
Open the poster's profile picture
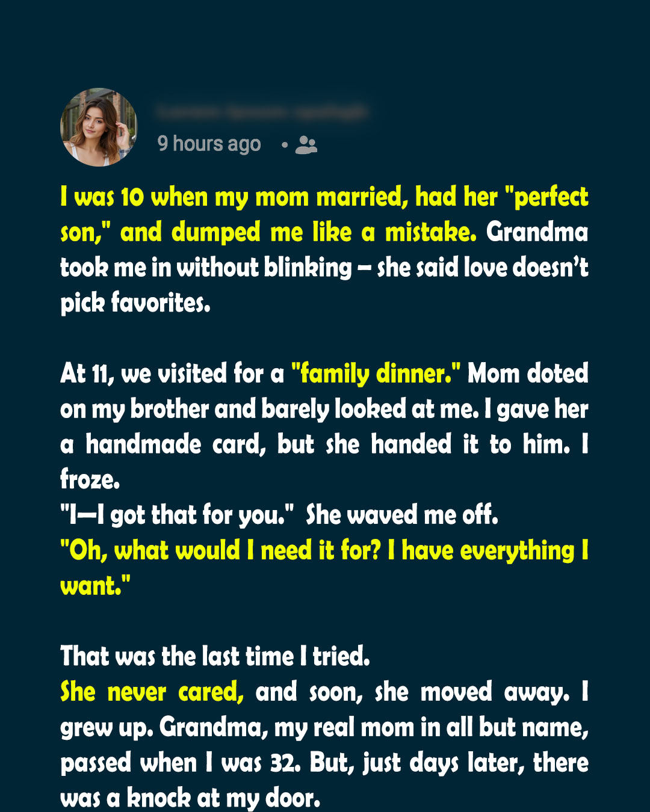pyautogui.click(x=99, y=128)
